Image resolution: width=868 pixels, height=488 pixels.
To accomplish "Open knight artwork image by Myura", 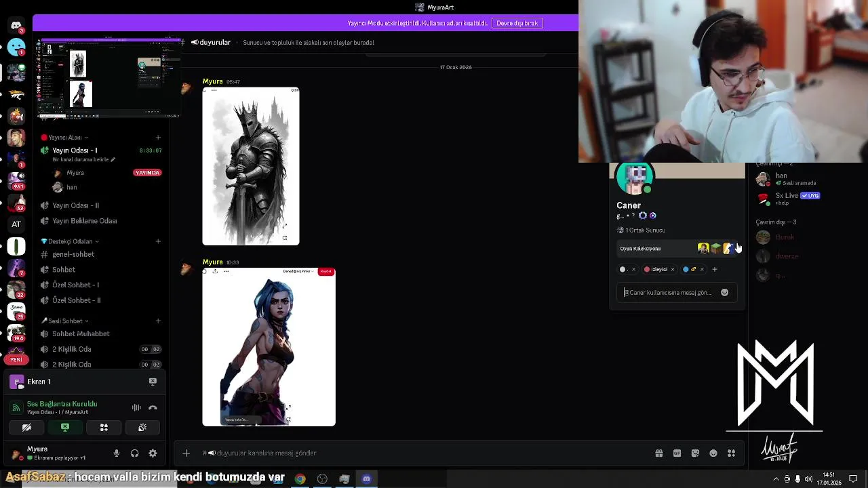I will (251, 166).
